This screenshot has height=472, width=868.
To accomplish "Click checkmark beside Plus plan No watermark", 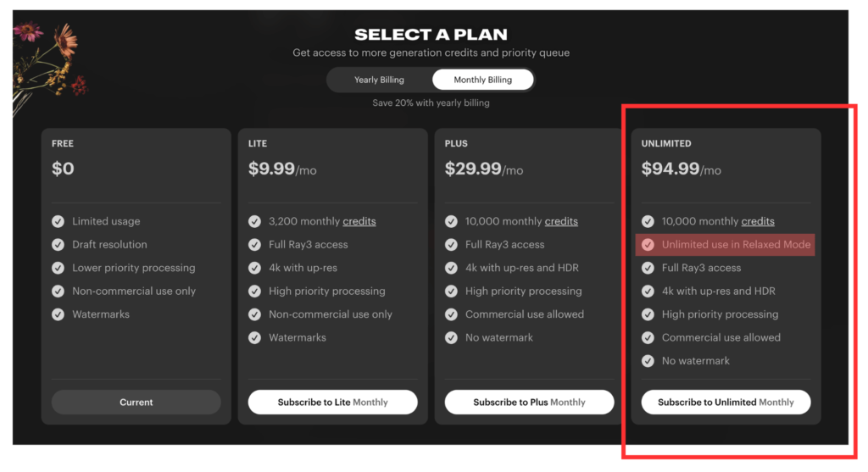I will [451, 337].
